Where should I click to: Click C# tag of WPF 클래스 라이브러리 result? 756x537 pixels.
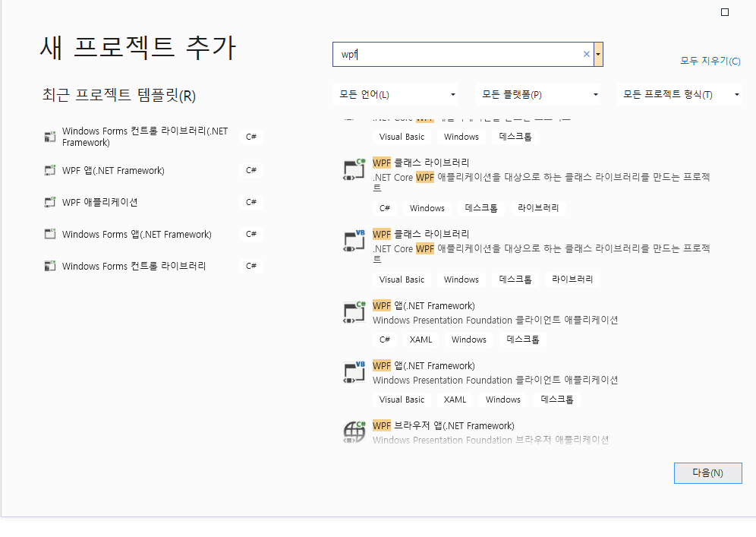pos(385,208)
